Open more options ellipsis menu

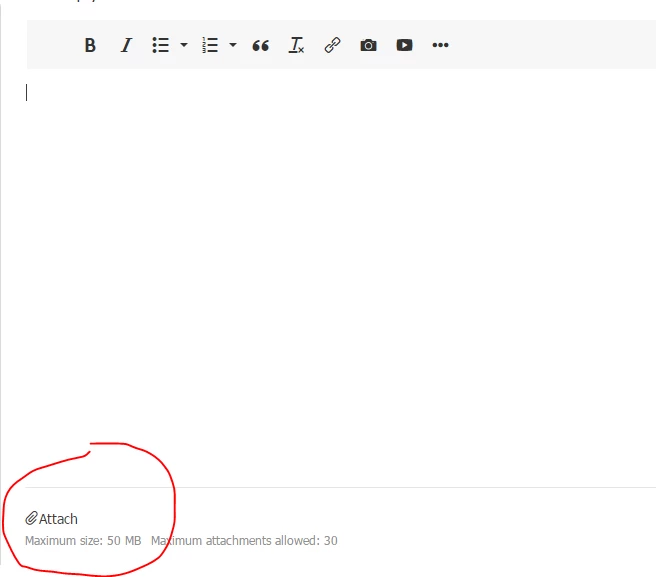[x=440, y=45]
